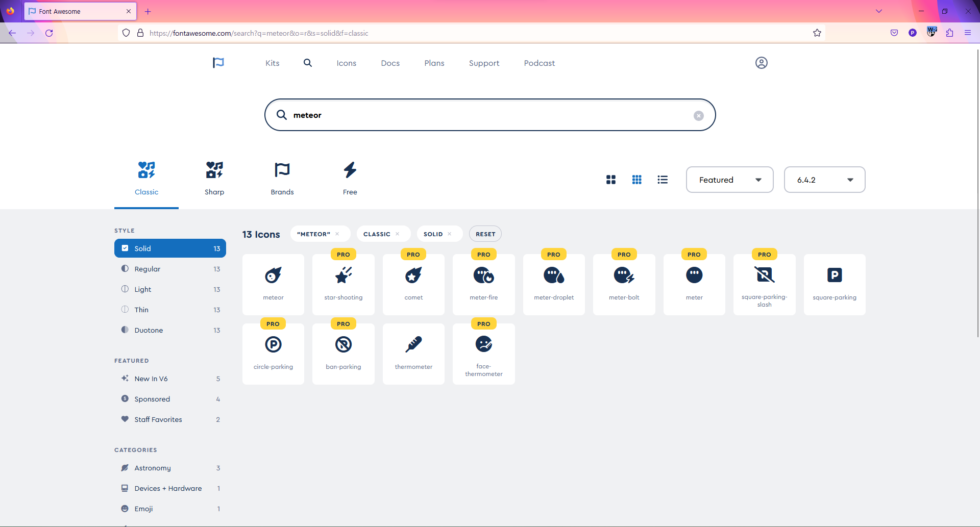
Task: Open the face-thermometer icon card
Action: pyautogui.click(x=484, y=354)
